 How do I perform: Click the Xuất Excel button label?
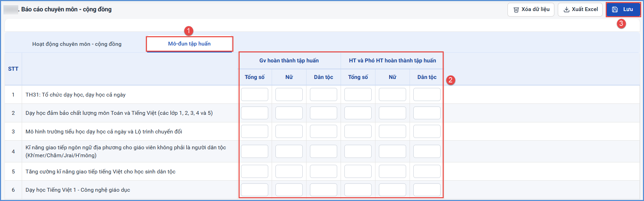coord(585,9)
